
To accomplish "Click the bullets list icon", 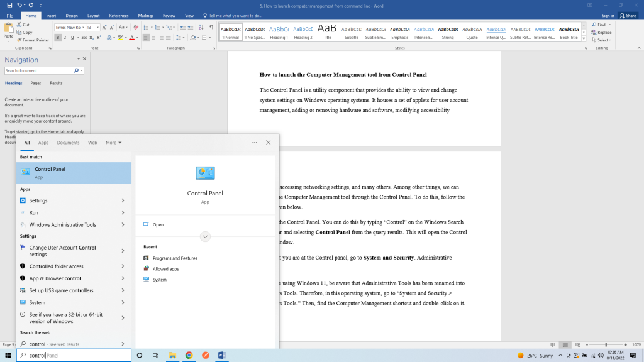I will [146, 28].
